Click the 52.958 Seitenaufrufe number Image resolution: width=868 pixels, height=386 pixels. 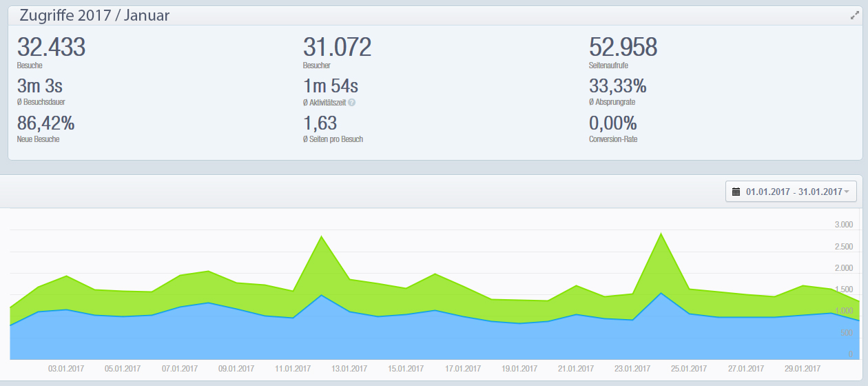click(623, 47)
